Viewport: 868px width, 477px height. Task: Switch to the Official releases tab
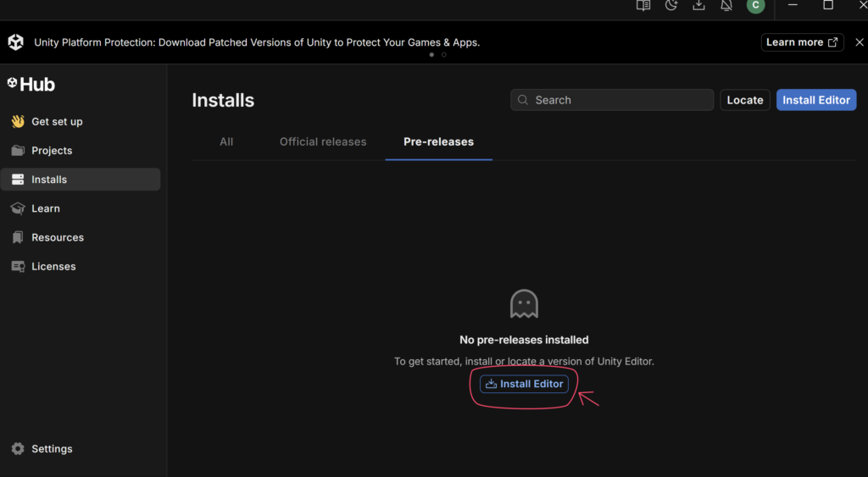[323, 141]
